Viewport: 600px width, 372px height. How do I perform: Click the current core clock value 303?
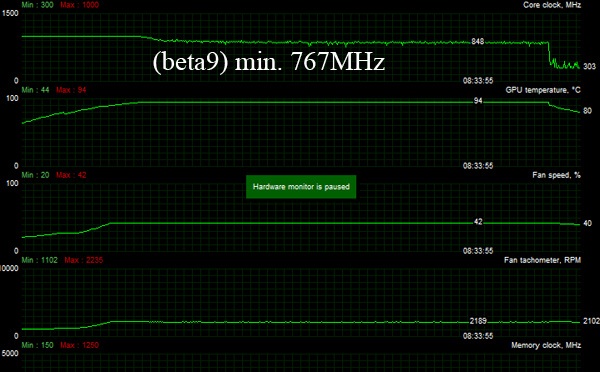(x=589, y=67)
